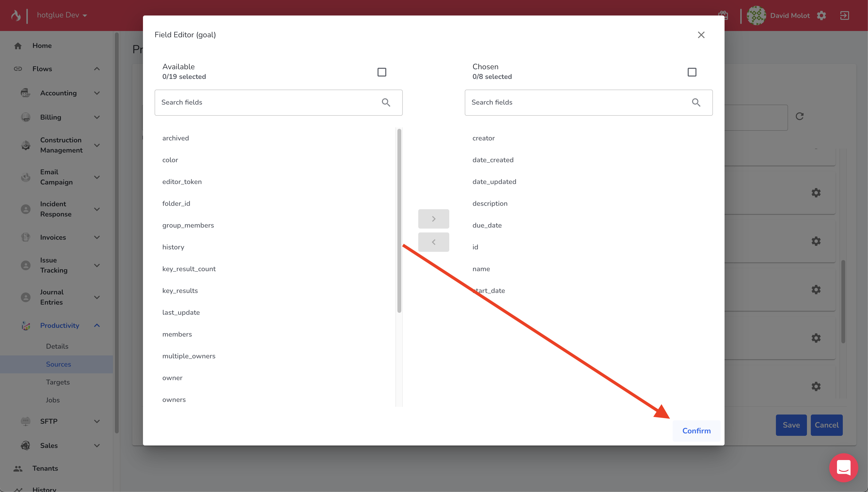Viewport: 868px width, 492px height.
Task: Click the move-right arrow button
Action: (x=433, y=219)
